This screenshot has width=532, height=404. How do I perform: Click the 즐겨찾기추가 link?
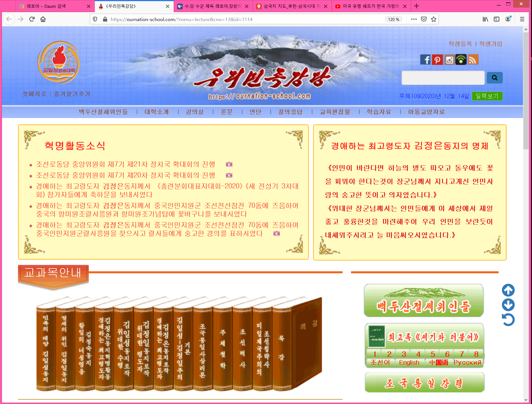[x=72, y=94]
